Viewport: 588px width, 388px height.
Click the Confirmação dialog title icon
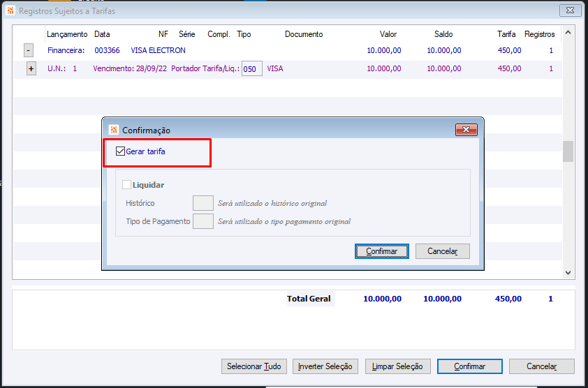pos(114,130)
